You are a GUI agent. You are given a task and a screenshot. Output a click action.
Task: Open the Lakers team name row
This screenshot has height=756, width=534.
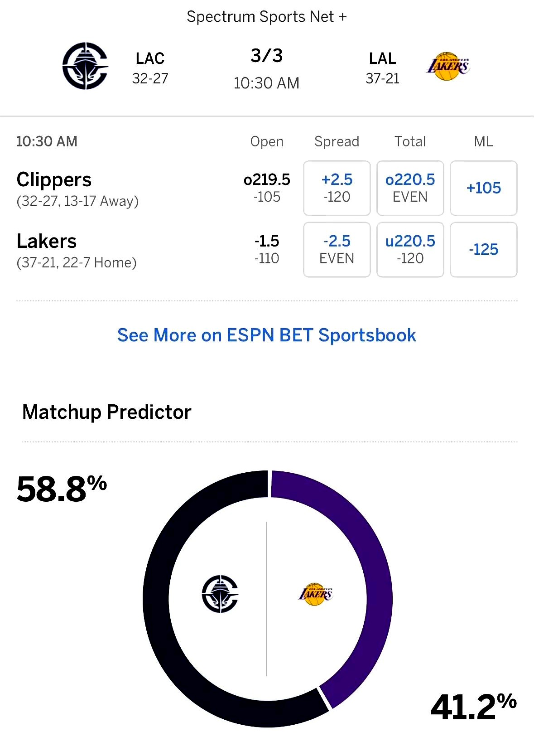click(77, 250)
